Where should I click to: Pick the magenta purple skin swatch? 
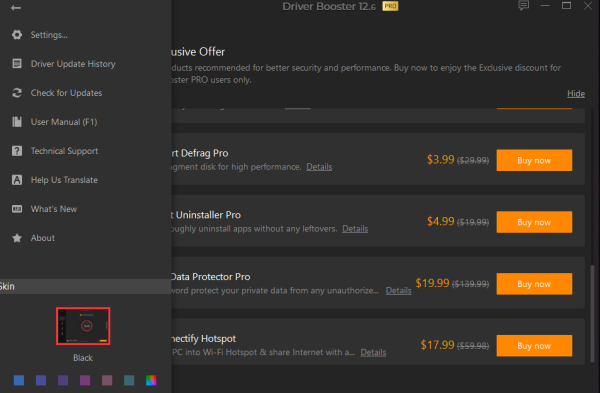coord(85,380)
